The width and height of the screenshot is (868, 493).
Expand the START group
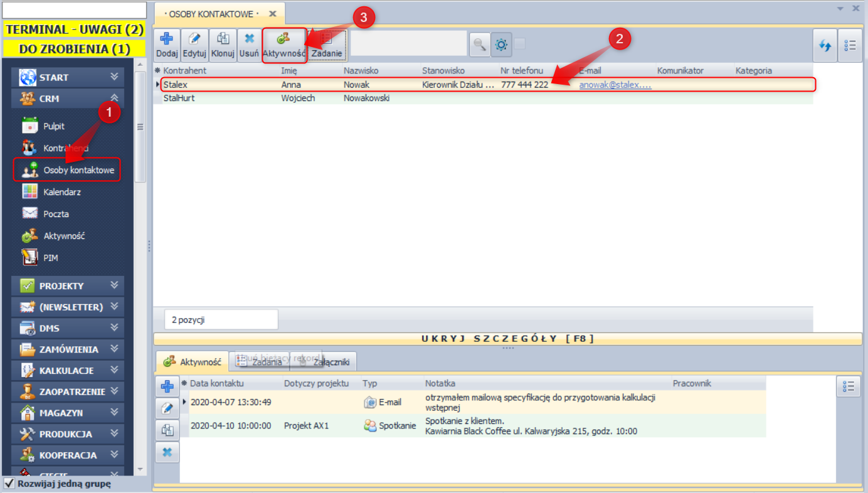click(68, 77)
